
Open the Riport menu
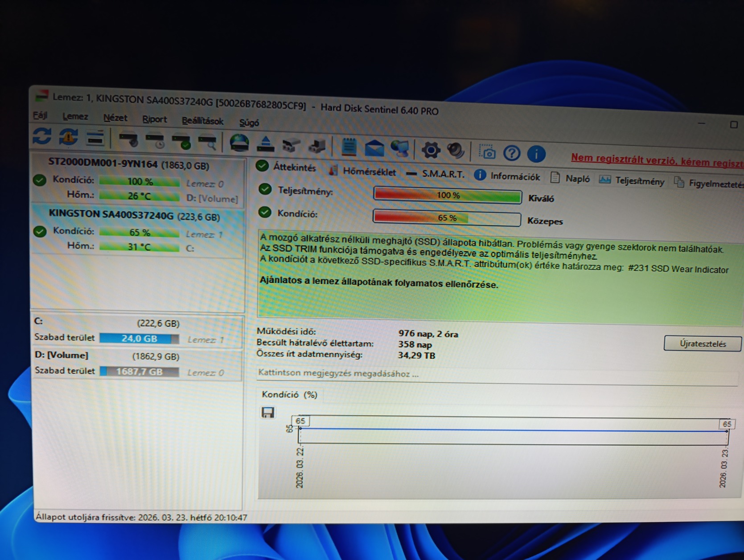[x=154, y=119]
